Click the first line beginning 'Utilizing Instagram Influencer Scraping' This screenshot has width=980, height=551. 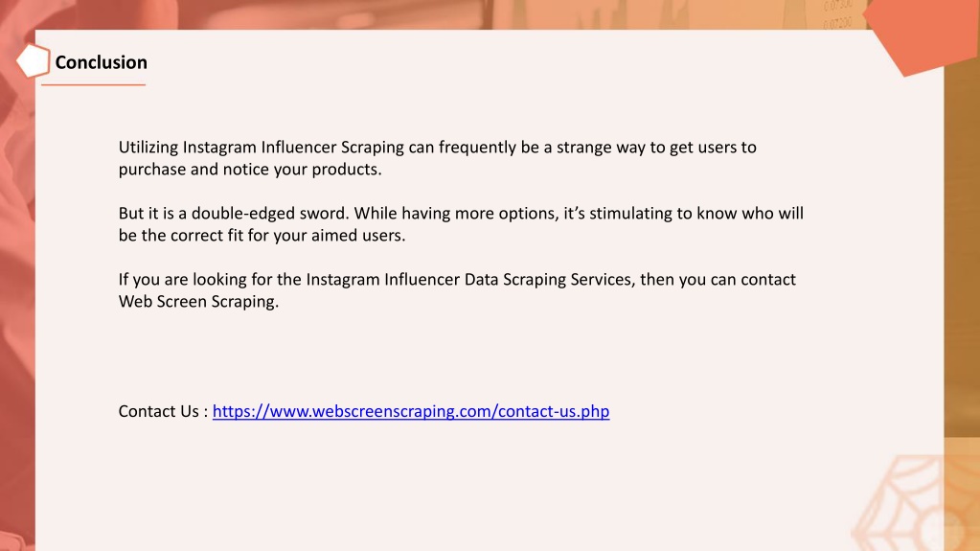(438, 148)
